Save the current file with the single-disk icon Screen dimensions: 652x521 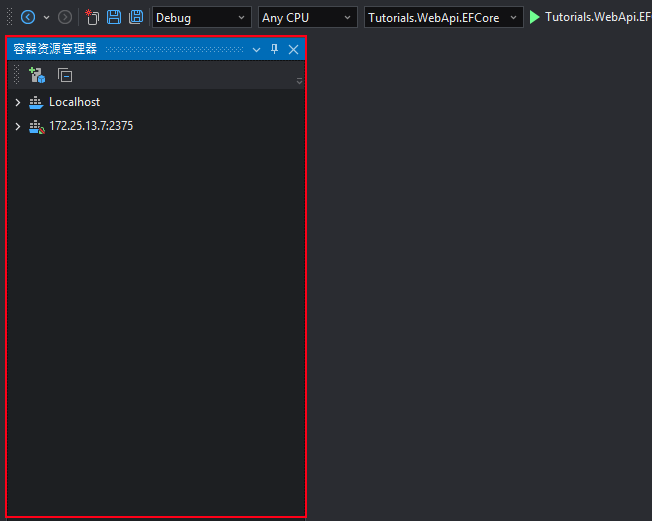click(x=114, y=17)
